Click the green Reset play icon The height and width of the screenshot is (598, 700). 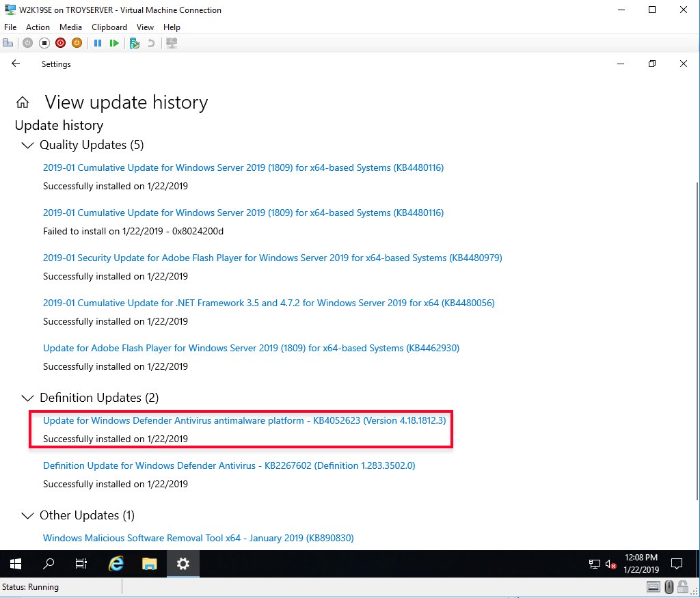click(x=114, y=43)
